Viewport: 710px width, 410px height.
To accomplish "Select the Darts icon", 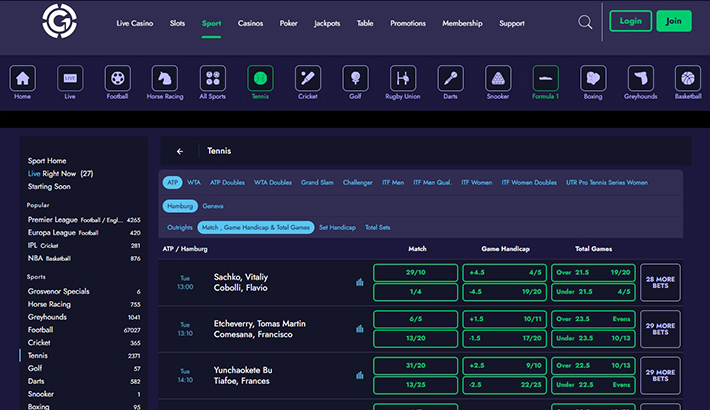I will 450,78.
